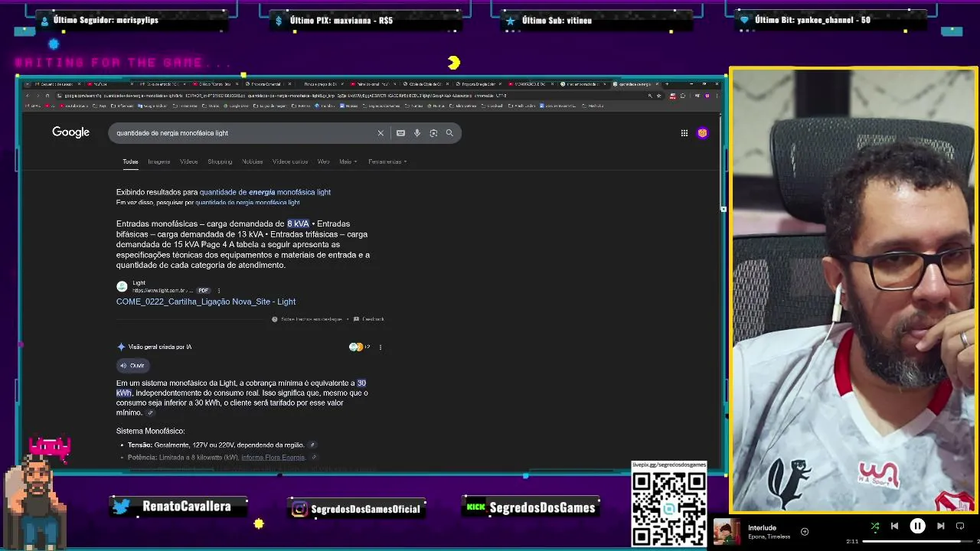Image resolution: width=980 pixels, height=551 pixels.
Task: Click the Google logo
Action: (x=70, y=132)
